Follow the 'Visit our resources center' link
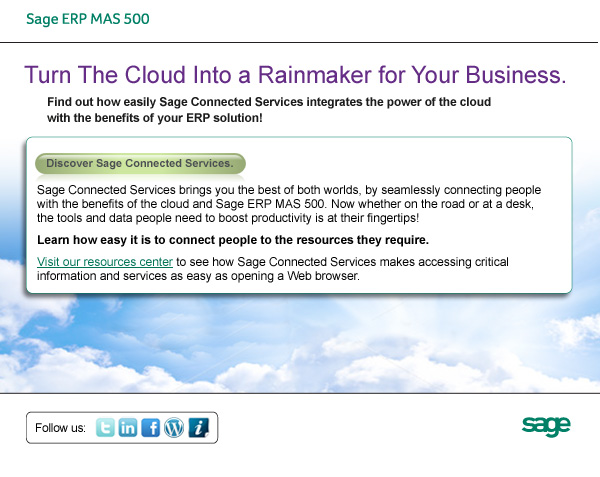The height and width of the screenshot is (477, 600). click(x=105, y=262)
